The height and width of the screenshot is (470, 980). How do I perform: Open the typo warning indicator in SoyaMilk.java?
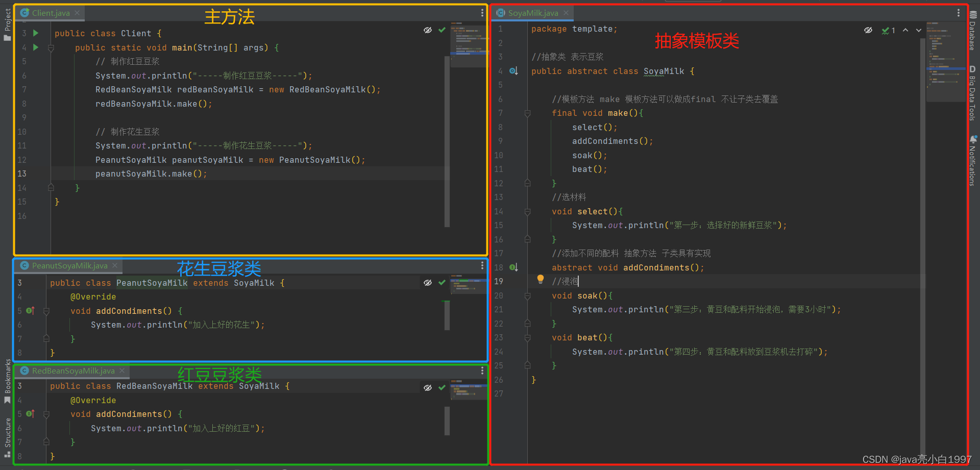pyautogui.click(x=889, y=31)
